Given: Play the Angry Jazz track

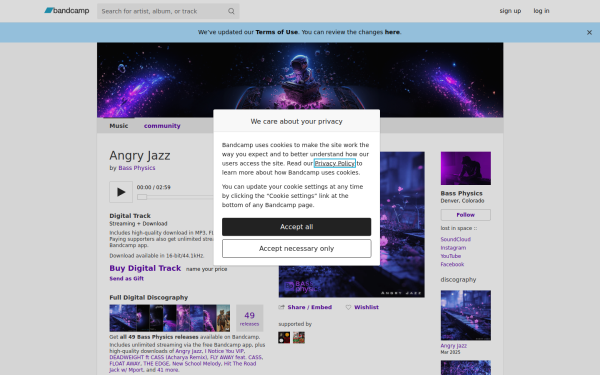Looking at the screenshot, I should [121, 192].
